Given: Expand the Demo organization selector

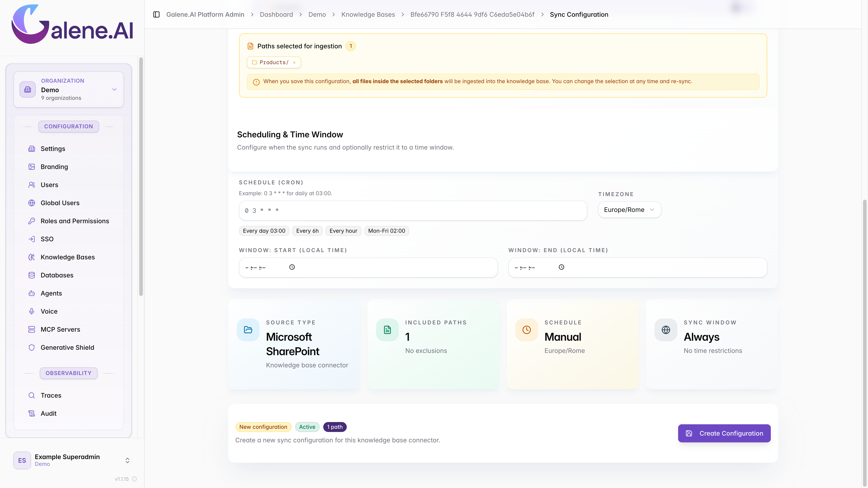Looking at the screenshot, I should click(x=69, y=89).
